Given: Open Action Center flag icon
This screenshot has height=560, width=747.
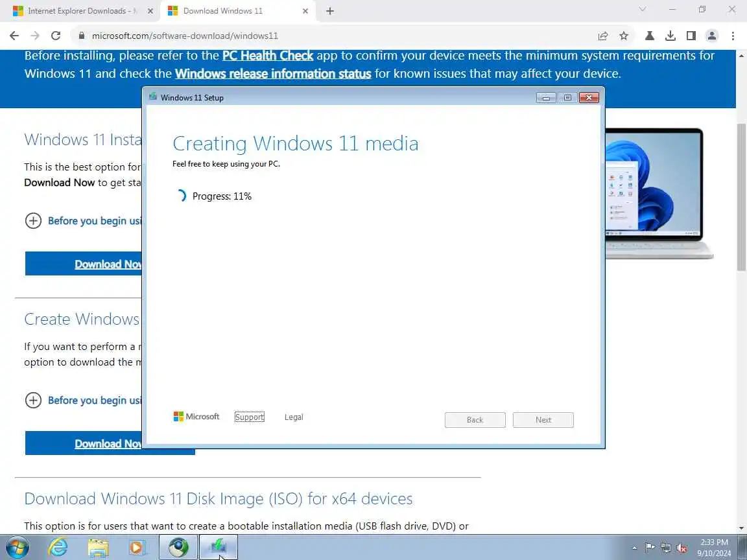Looking at the screenshot, I should pos(649,548).
